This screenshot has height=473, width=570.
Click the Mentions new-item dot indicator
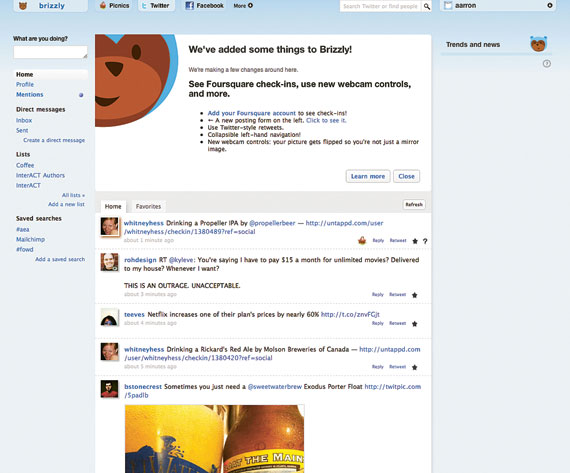click(81, 95)
